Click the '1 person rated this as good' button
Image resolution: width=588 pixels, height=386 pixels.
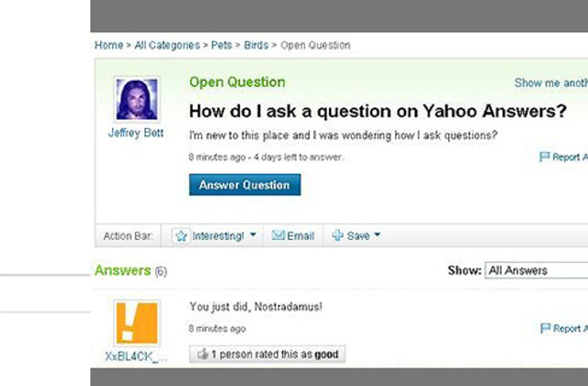tap(267, 354)
